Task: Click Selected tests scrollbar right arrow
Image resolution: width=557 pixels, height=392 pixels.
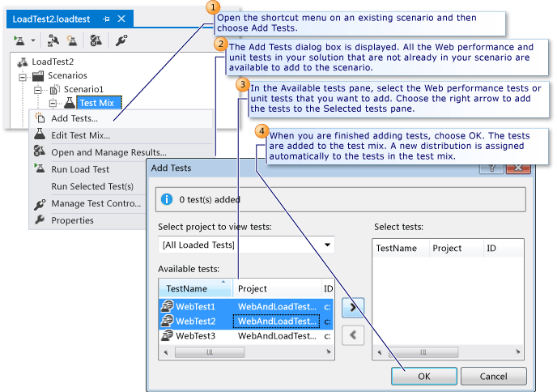Action: point(518,352)
